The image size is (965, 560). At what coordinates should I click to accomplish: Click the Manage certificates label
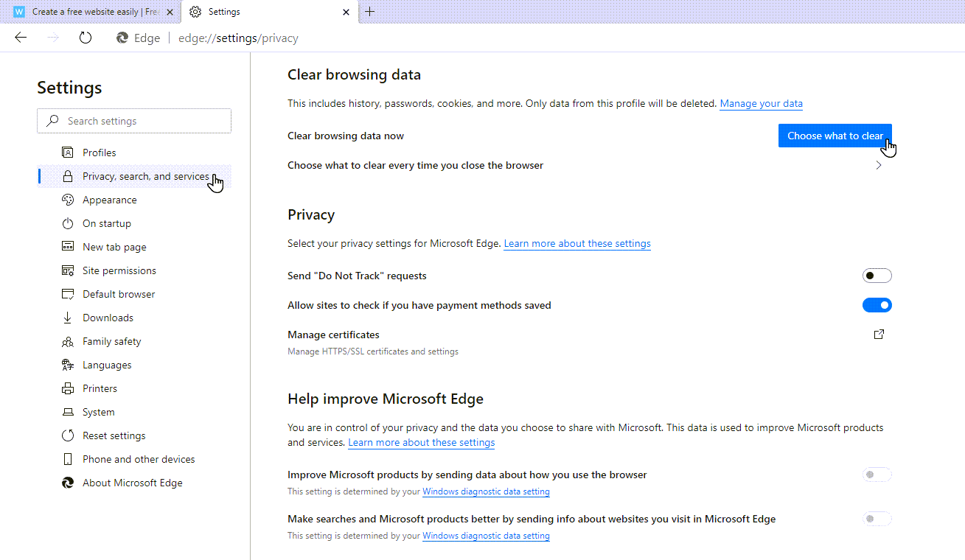coord(333,335)
